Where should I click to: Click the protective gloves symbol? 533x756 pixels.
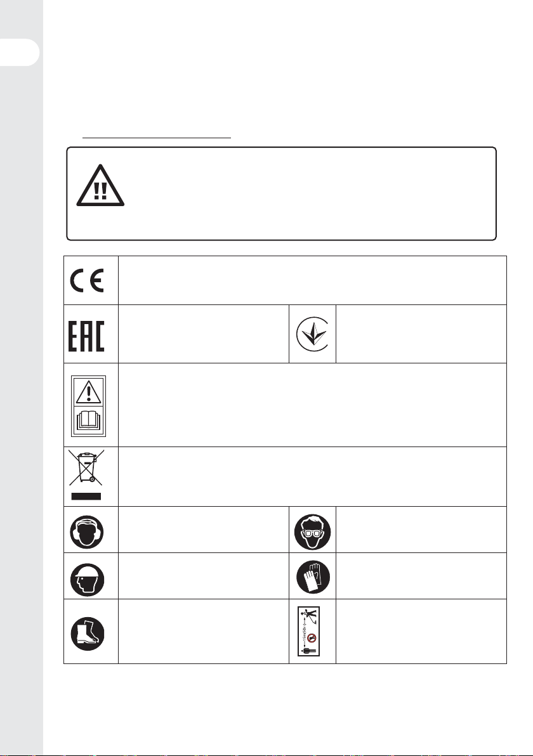313,577
